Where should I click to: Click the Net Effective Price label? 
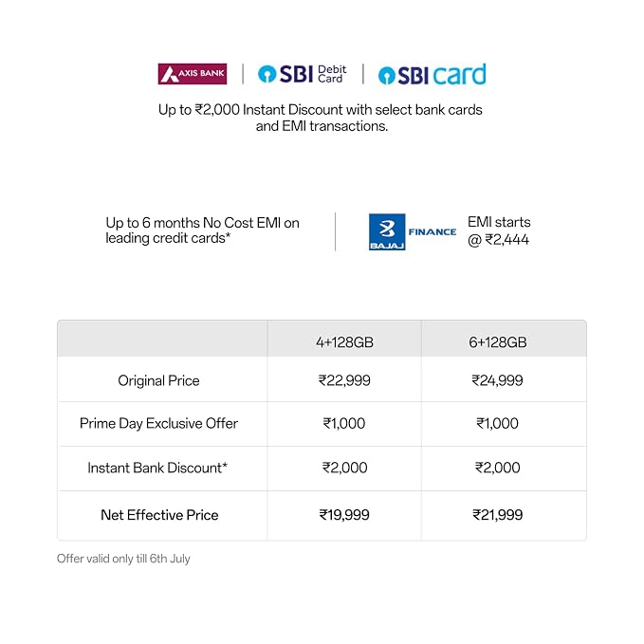(159, 515)
